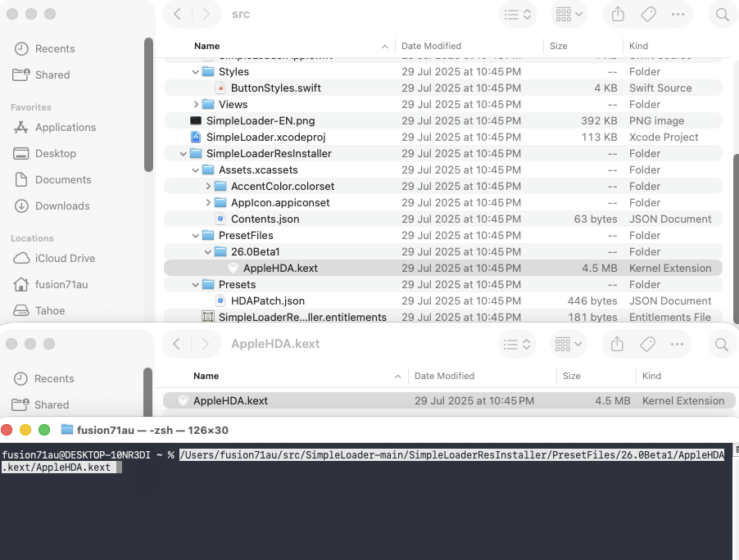Click Tags icon in src window toolbar

[x=649, y=15]
